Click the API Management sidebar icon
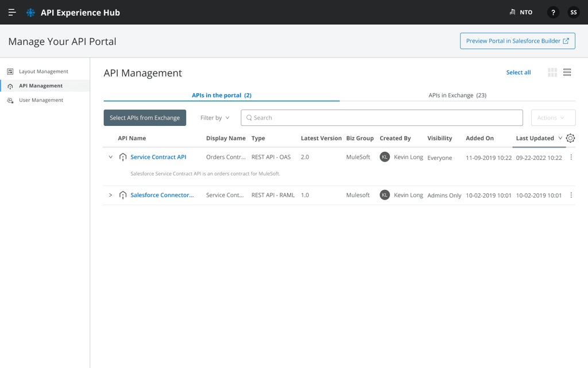 click(x=10, y=86)
